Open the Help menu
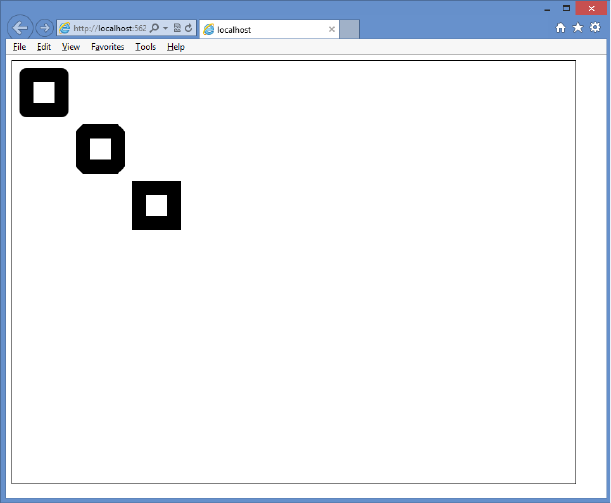Viewport: 611px width, 503px height. [x=176, y=47]
